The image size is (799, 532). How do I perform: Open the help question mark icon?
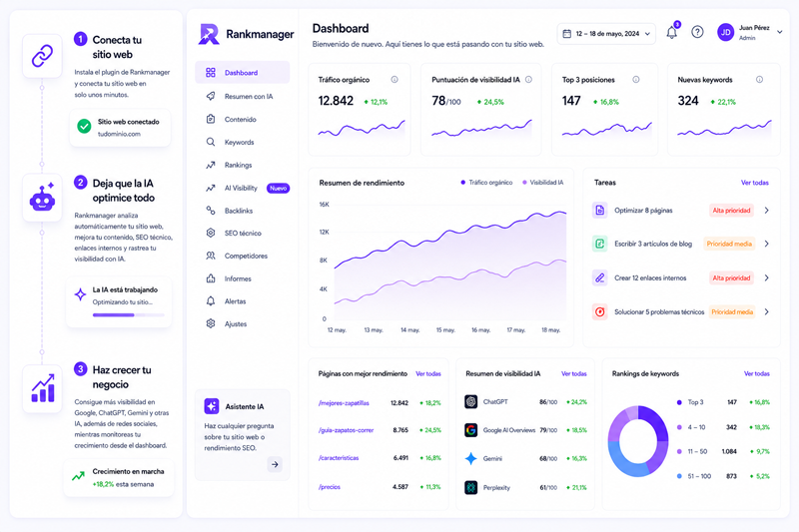pyautogui.click(x=697, y=32)
